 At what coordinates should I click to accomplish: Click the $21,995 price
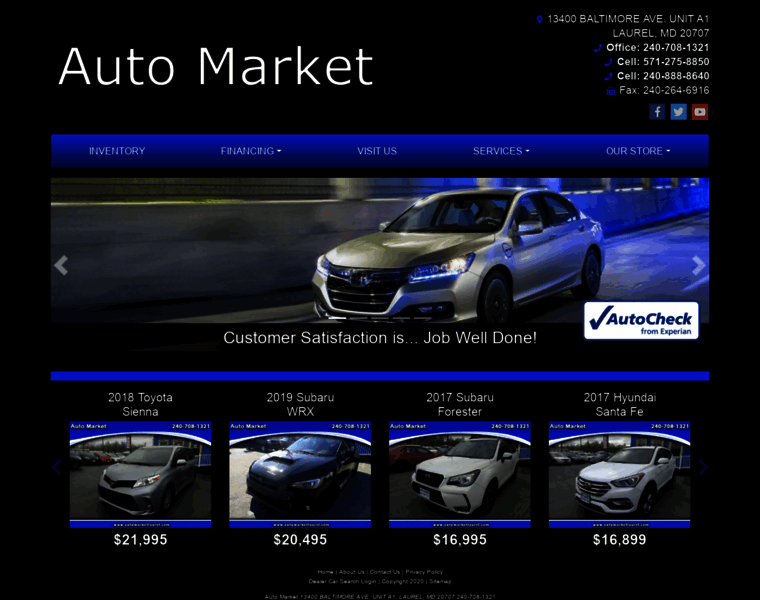click(140, 540)
